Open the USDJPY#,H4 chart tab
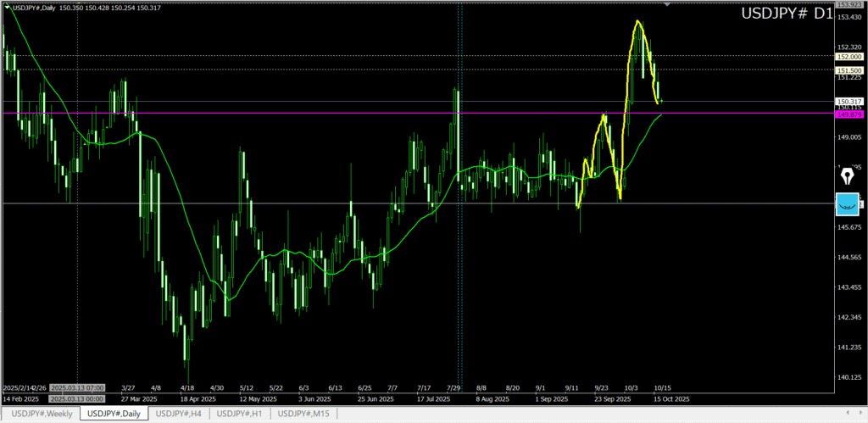Image resolution: width=868 pixels, height=423 pixels. click(178, 413)
